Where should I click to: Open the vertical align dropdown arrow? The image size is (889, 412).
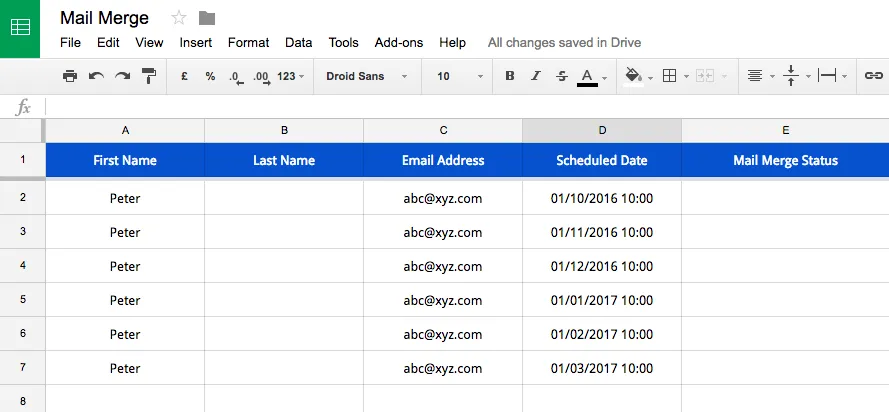(808, 77)
